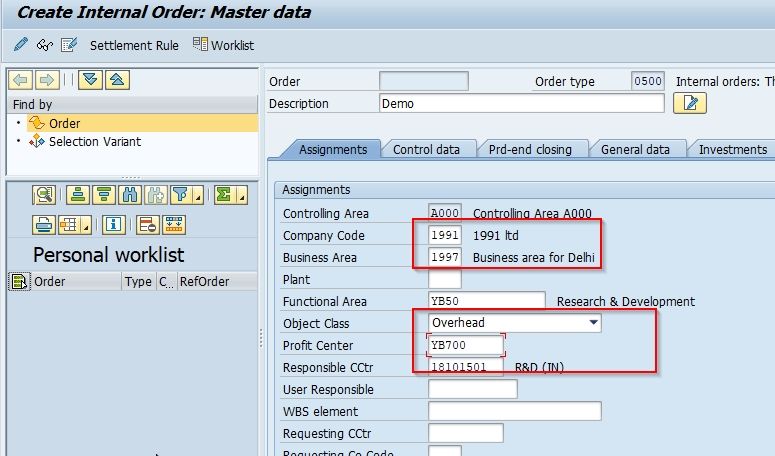775x456 pixels.
Task: Switch to the Assignments tab
Action: [333, 149]
